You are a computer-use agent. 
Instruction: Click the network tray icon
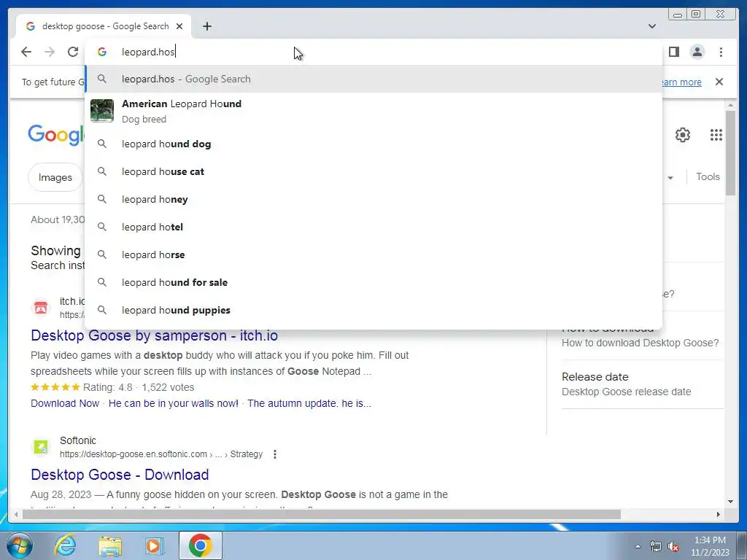(656, 546)
